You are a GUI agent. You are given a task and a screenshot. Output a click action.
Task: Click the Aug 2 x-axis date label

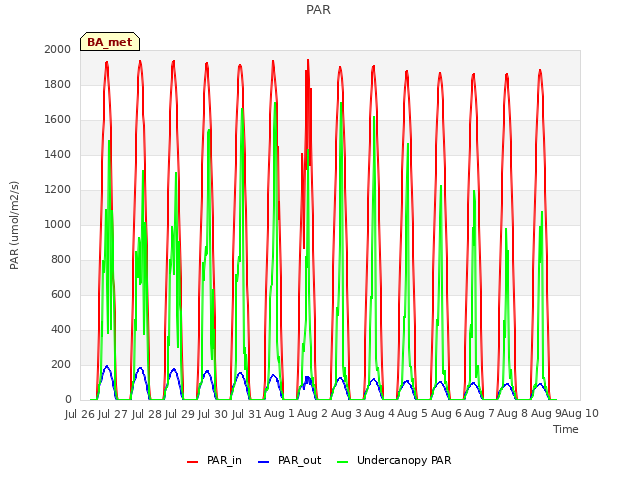313,414
